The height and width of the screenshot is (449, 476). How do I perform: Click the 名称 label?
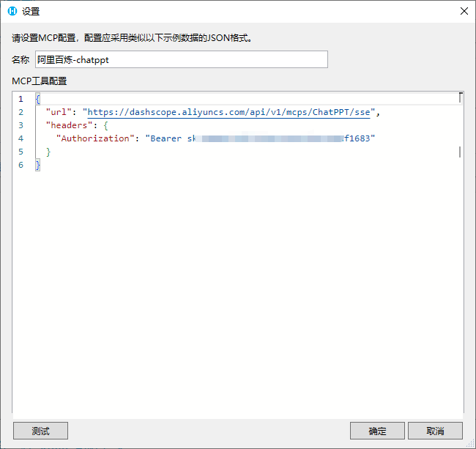point(21,59)
